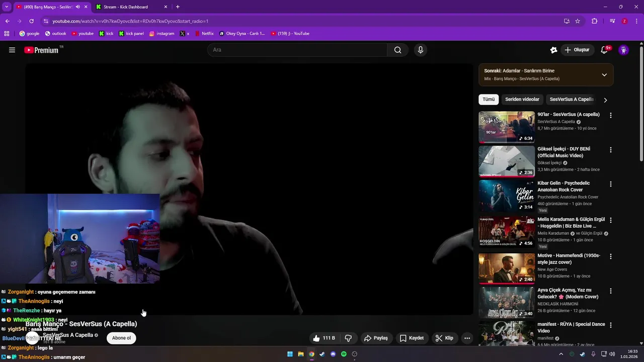
Task: Expand the Sonraki mix playlist panel
Action: (604, 75)
